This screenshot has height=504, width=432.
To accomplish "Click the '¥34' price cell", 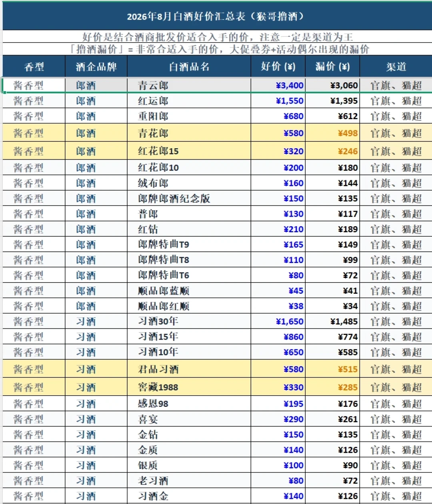I will 332,306.
